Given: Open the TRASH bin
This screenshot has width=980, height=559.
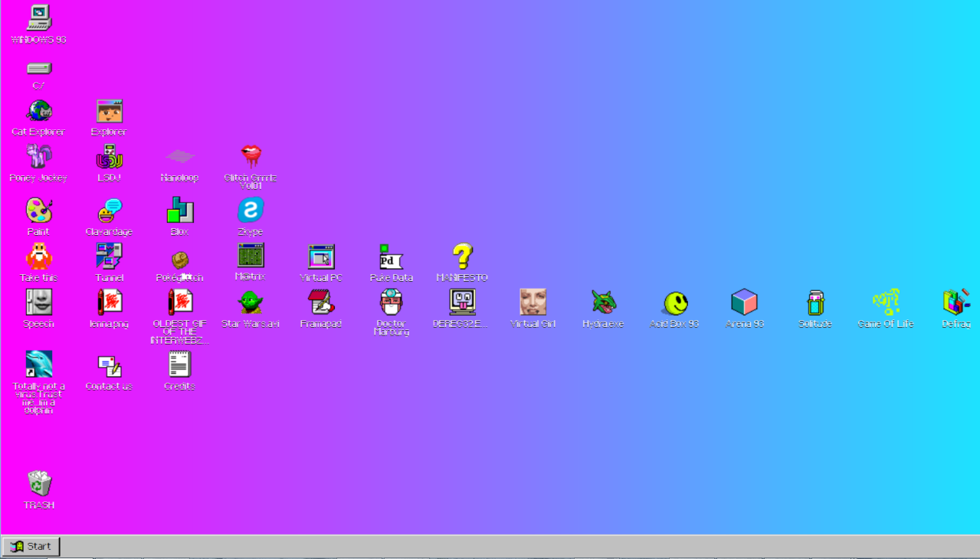Looking at the screenshot, I should (38, 482).
